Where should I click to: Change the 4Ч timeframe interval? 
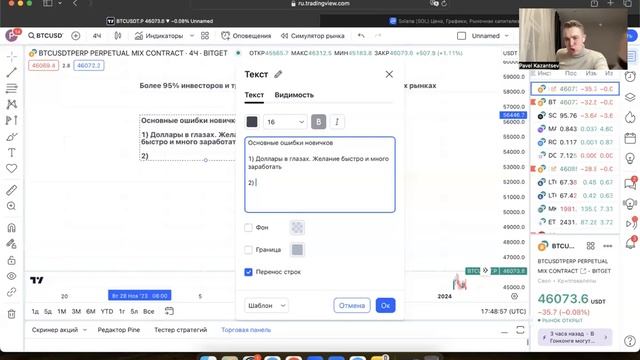pyautogui.click(x=97, y=36)
